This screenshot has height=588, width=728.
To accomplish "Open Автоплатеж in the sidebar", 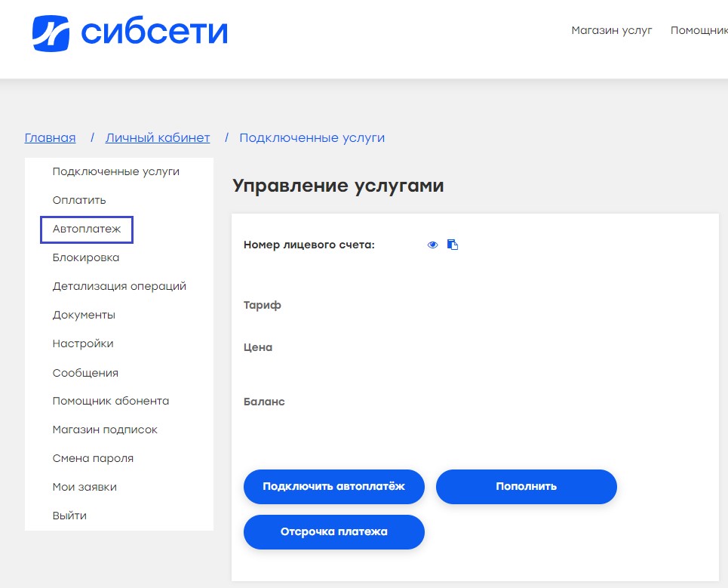I will click(87, 229).
